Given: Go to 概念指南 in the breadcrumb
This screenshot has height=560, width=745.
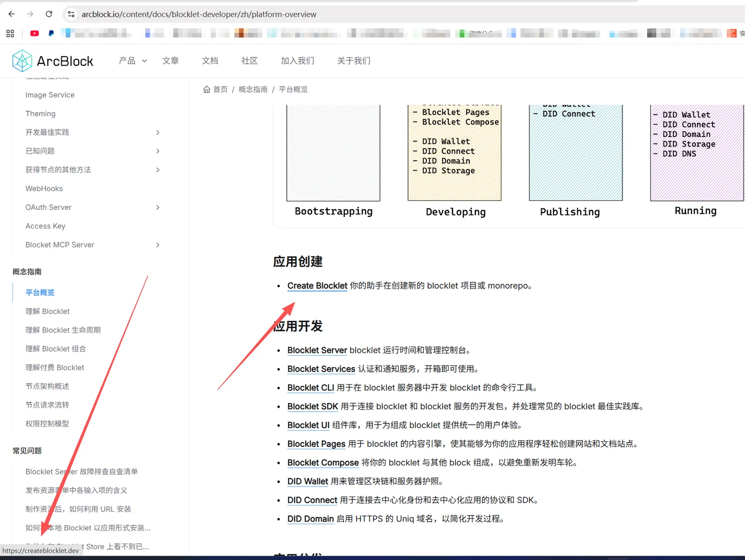Looking at the screenshot, I should pos(253,89).
